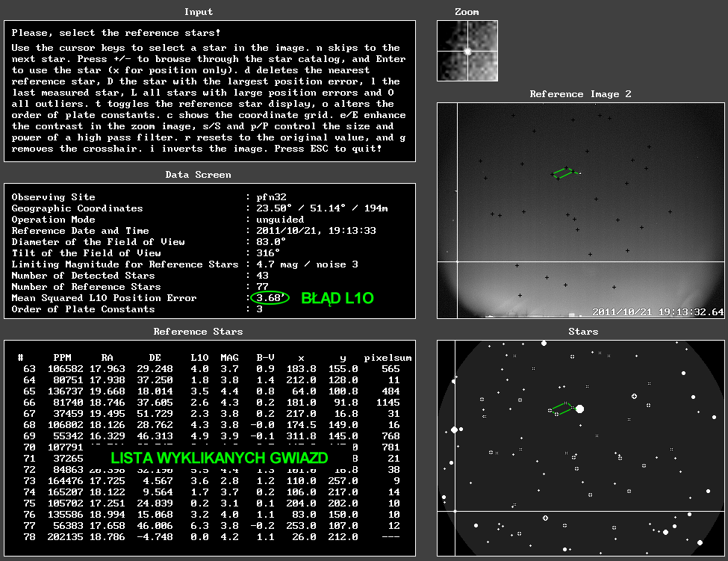Click PPM number '84863' in row 72
The height and width of the screenshot is (561, 728).
[x=68, y=470]
